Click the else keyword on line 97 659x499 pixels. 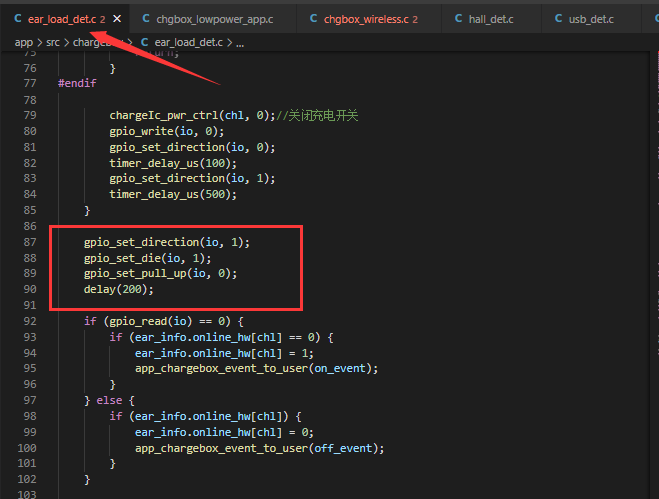(109, 400)
